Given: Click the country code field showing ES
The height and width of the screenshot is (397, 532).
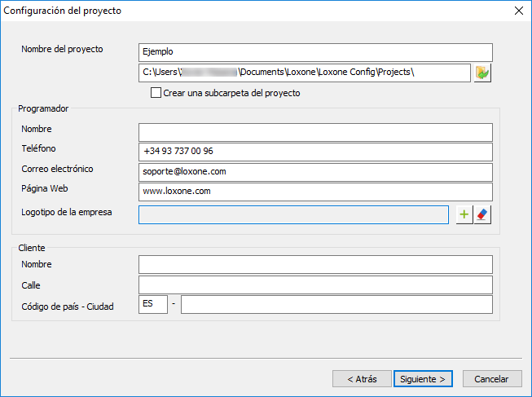Looking at the screenshot, I should (x=153, y=304).
